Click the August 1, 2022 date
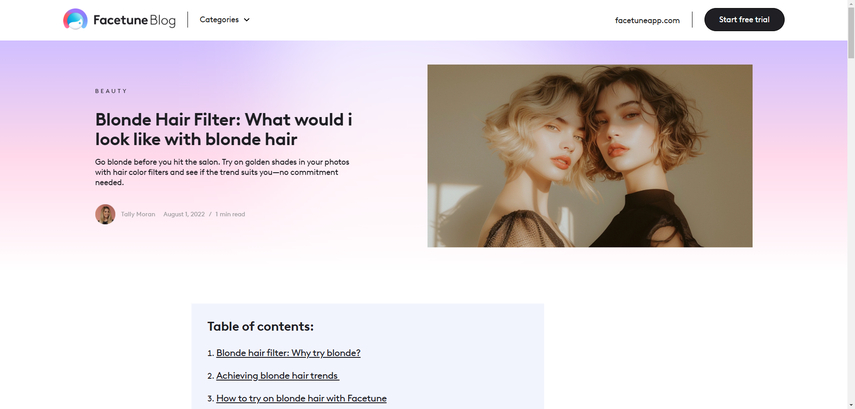This screenshot has width=855, height=409. click(184, 214)
